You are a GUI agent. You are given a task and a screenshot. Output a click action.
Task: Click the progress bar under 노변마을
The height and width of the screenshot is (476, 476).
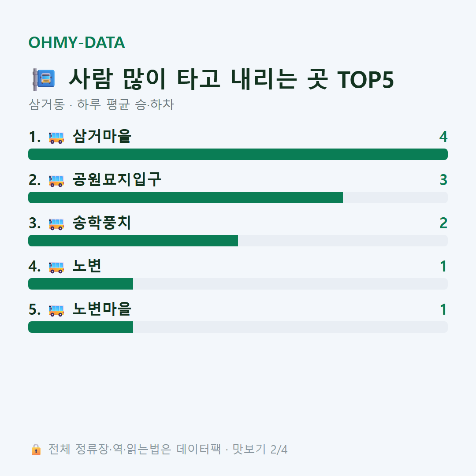[238, 327]
